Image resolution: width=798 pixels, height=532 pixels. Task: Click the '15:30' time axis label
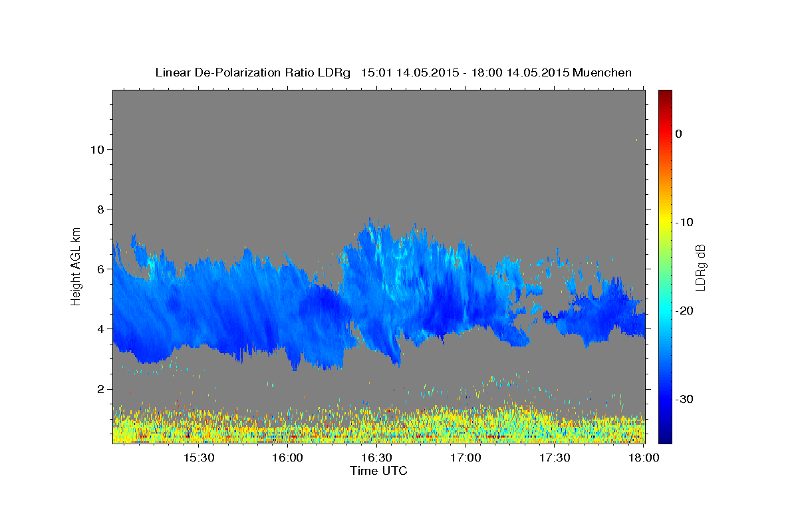point(198,458)
